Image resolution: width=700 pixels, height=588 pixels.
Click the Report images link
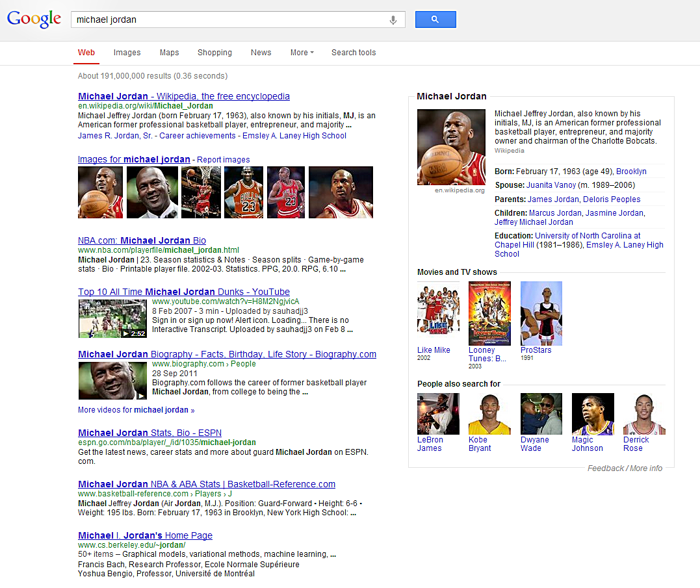point(223,160)
